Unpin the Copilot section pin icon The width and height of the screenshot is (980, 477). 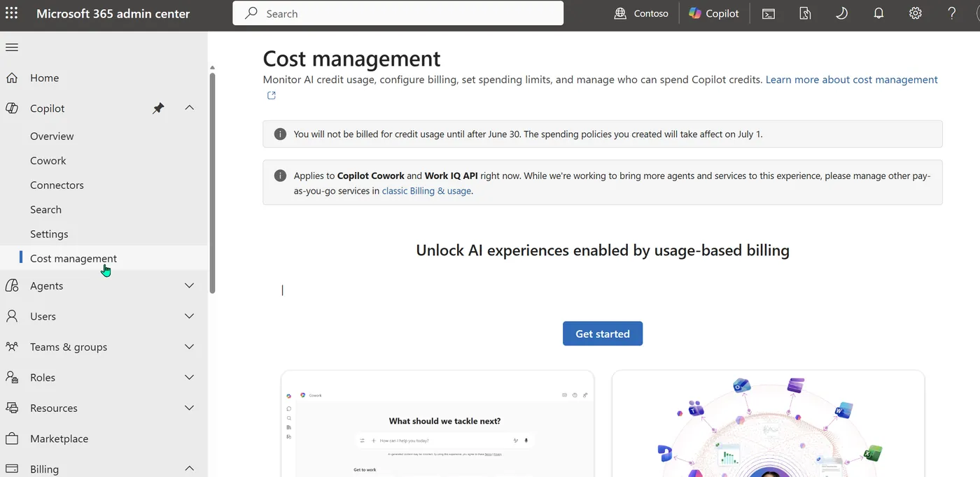coord(158,108)
